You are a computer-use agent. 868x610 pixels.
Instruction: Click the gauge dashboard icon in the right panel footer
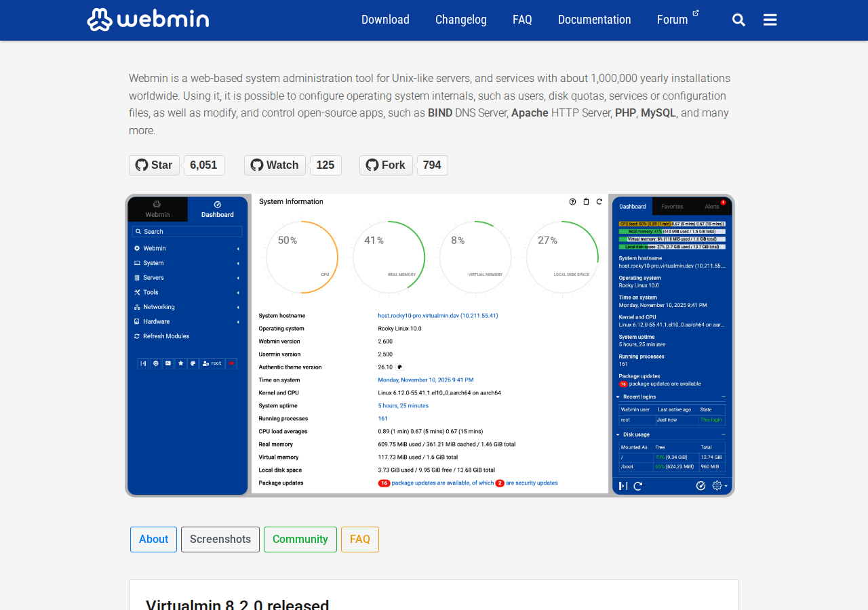701,486
